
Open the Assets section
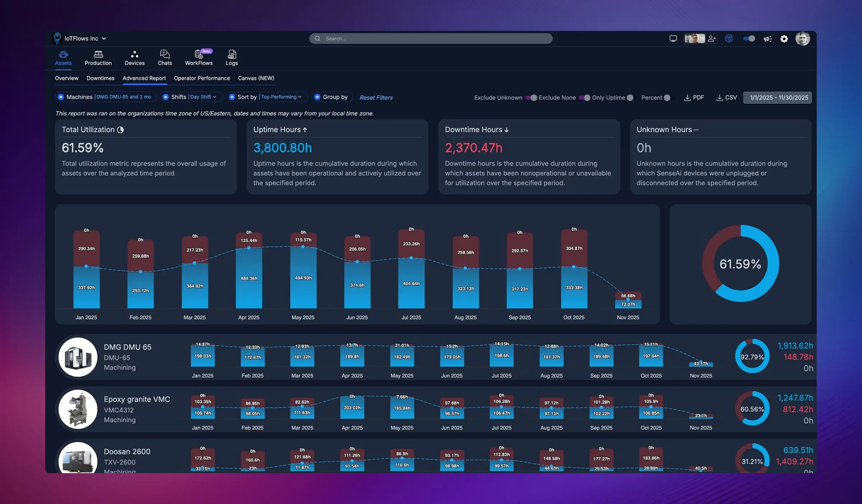click(x=63, y=57)
